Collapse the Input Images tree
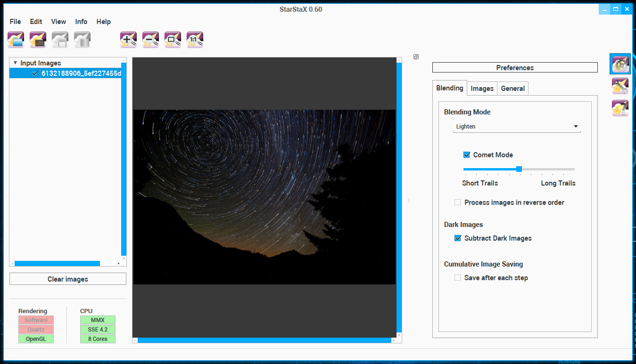Screen dimensions: 636x364 (x=15, y=63)
